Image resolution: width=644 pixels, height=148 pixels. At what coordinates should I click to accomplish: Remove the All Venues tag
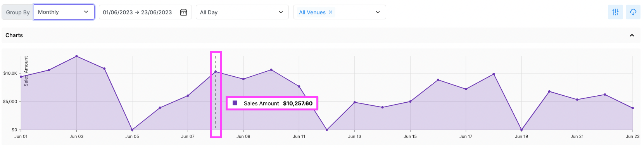click(331, 12)
